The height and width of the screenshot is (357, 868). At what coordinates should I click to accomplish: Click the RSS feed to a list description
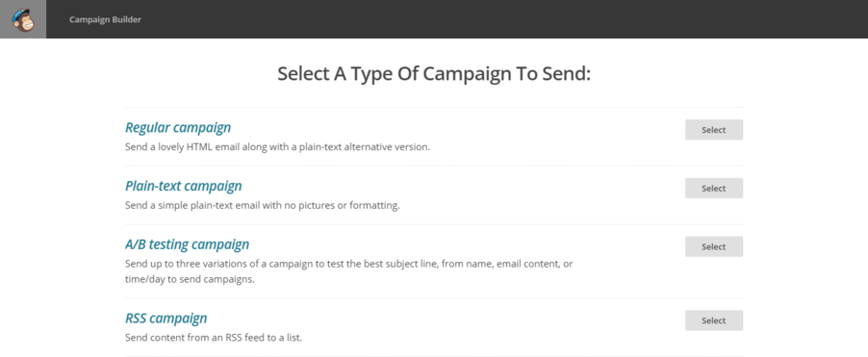pyautogui.click(x=214, y=338)
